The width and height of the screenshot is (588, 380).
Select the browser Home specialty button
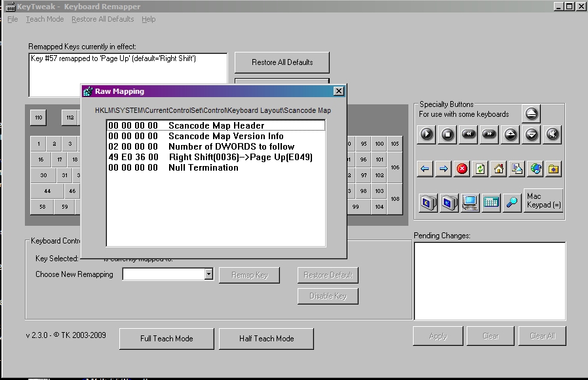(499, 169)
